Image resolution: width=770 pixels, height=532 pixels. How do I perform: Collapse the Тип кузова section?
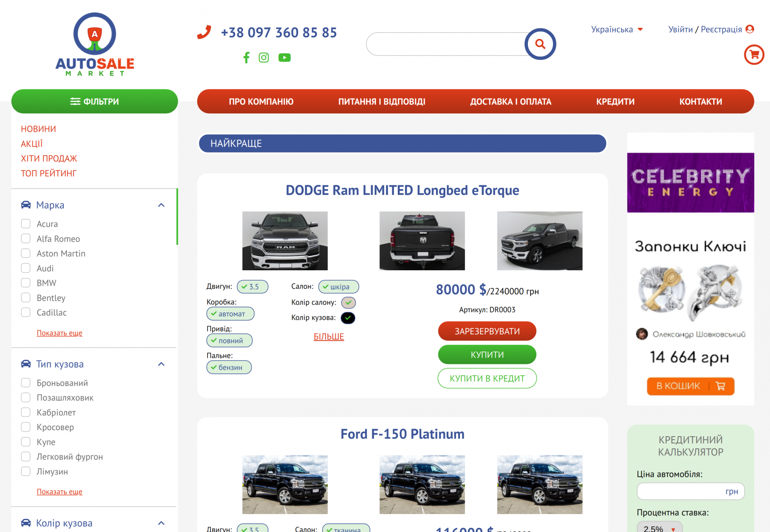click(161, 364)
